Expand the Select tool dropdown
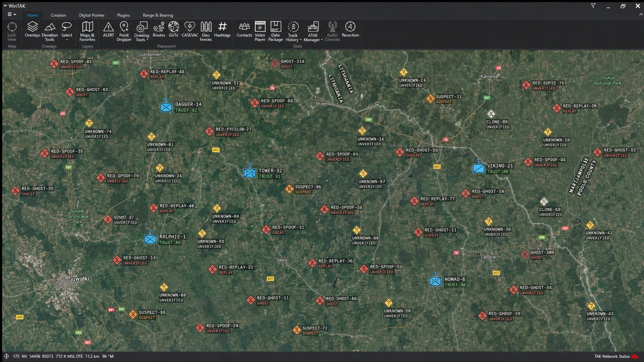The width and height of the screenshot is (644, 362). click(x=67, y=40)
